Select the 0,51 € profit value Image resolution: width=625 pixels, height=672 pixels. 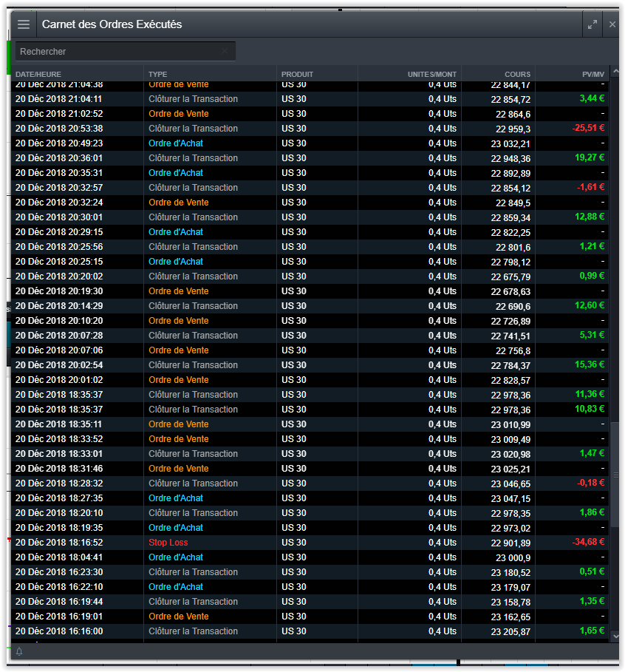pyautogui.click(x=592, y=571)
